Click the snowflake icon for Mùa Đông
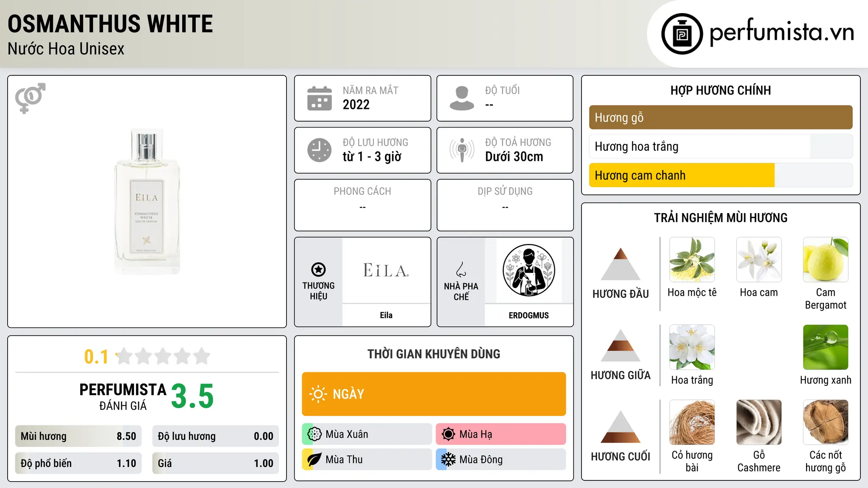The width and height of the screenshot is (868, 488). click(448, 460)
